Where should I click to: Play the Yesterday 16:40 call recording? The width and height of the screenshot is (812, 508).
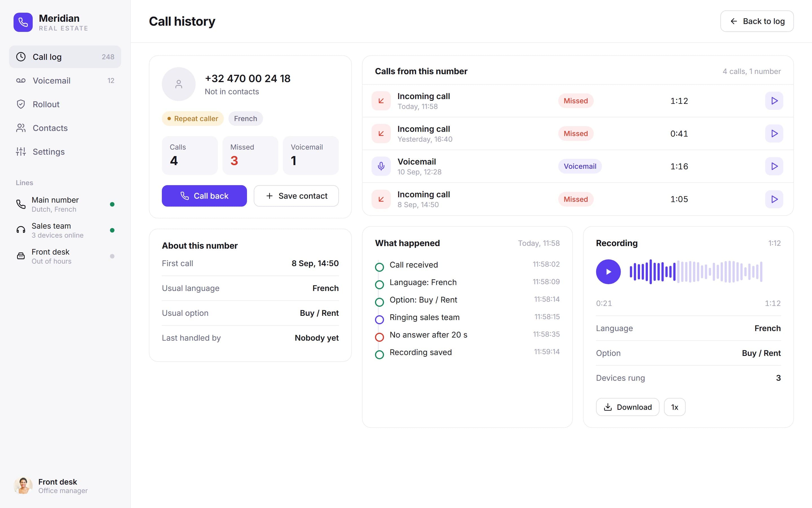click(774, 133)
